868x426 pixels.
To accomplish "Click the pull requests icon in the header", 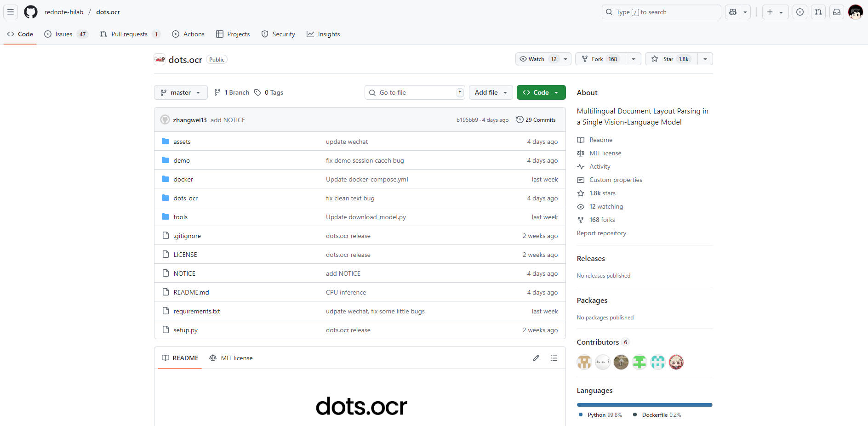I will (818, 12).
